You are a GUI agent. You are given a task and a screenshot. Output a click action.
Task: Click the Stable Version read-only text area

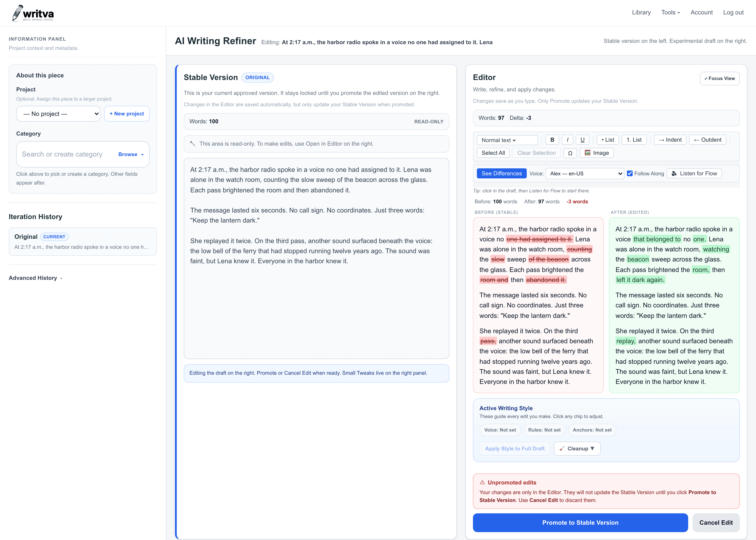coord(316,258)
